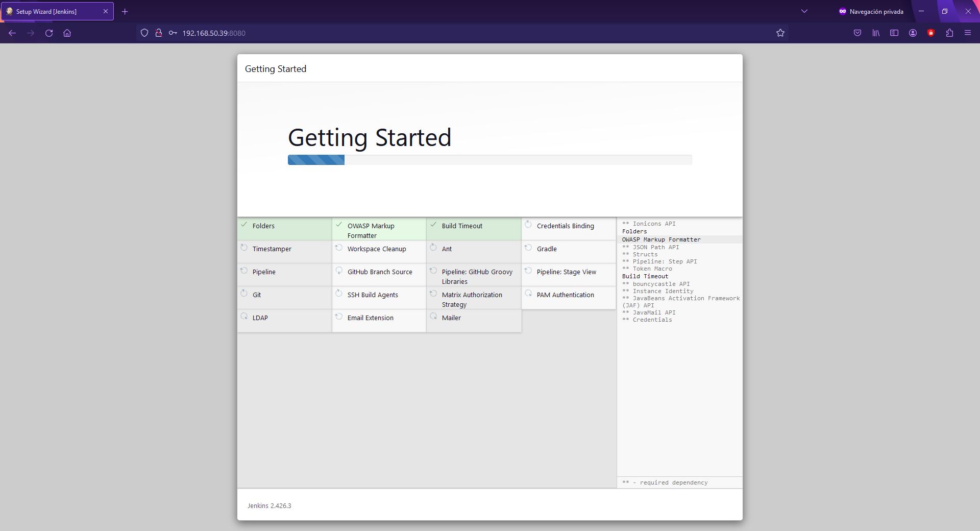
Task: Select the Git plugin cell
Action: 285,298
